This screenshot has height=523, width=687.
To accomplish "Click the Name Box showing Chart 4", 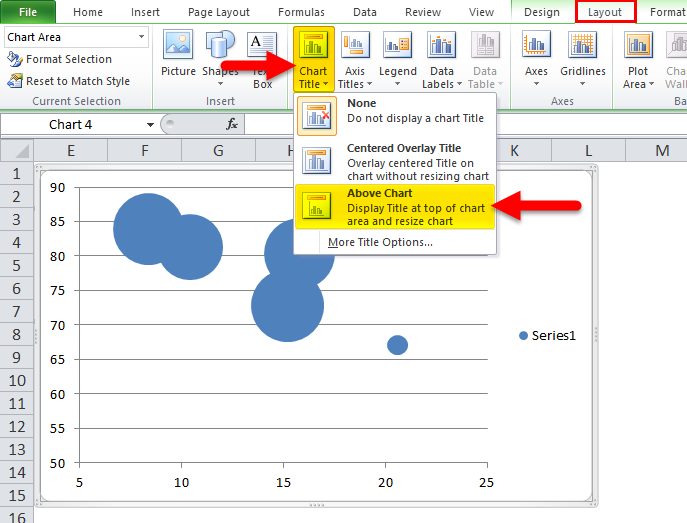I will pyautogui.click(x=72, y=125).
